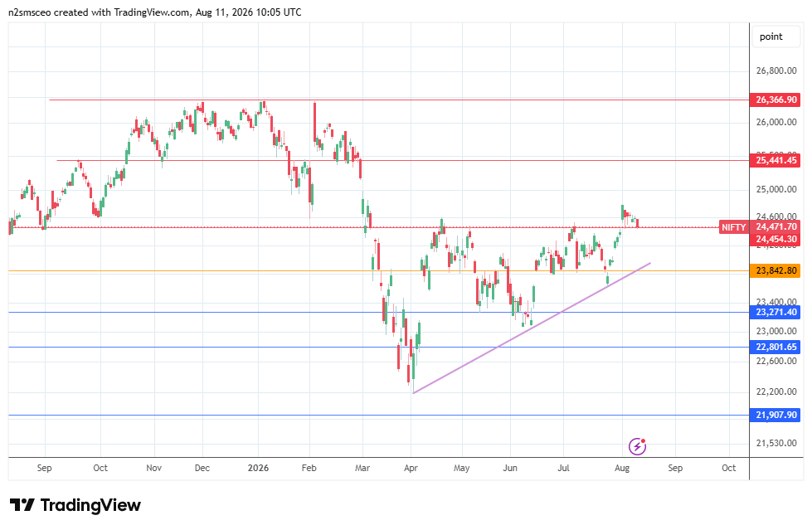Select the 26,366.90 red price label
Viewport: 812px width, 530px height.
[775, 100]
